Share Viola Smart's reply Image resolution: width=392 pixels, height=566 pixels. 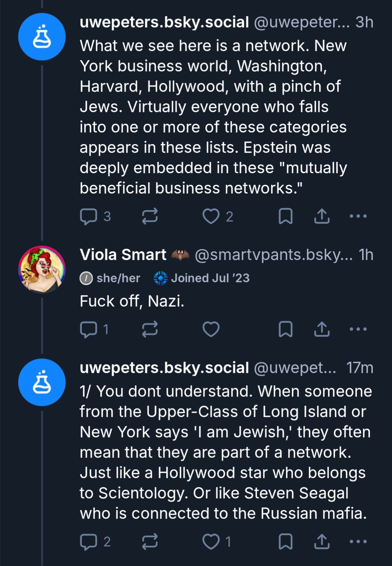click(x=322, y=329)
